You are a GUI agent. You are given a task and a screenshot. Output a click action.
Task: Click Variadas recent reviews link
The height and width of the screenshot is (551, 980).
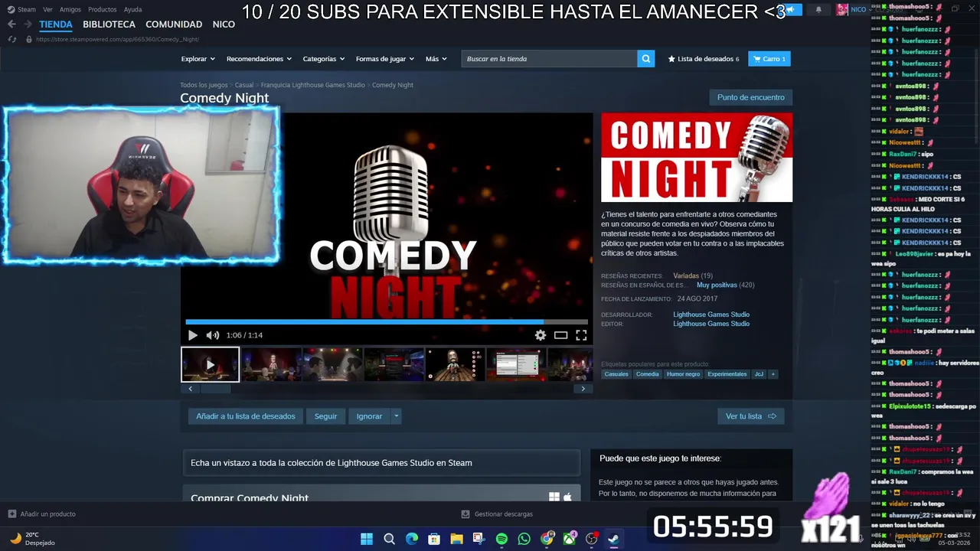(x=686, y=275)
